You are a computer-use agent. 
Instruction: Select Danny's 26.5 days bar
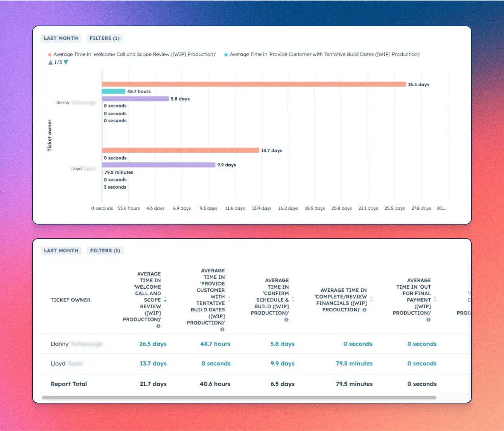(254, 85)
